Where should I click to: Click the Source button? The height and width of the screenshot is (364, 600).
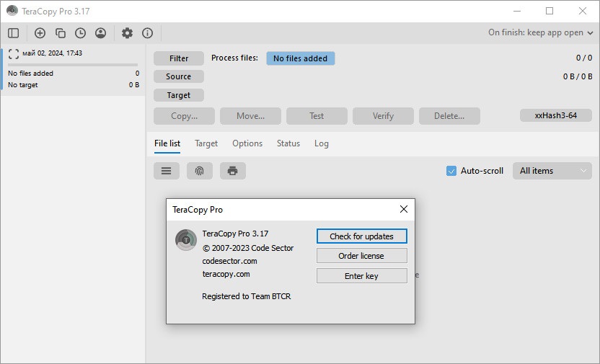[179, 76]
